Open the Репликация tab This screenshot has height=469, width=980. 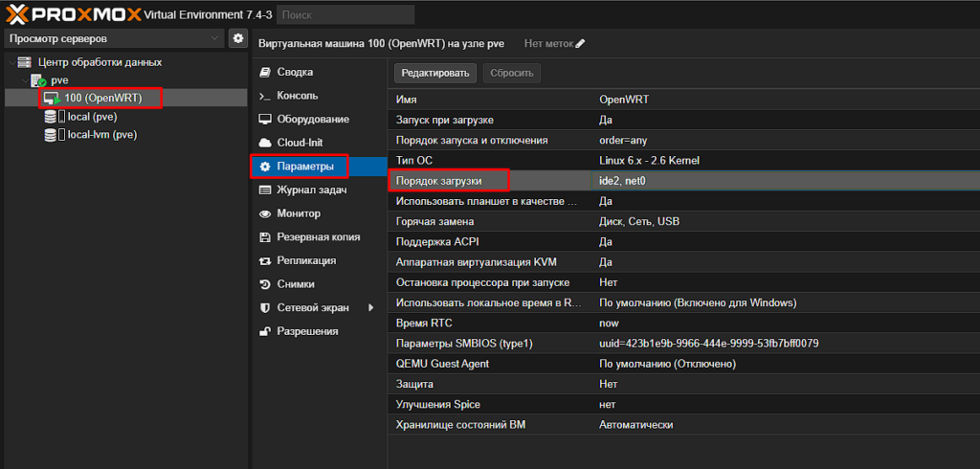click(x=320, y=260)
